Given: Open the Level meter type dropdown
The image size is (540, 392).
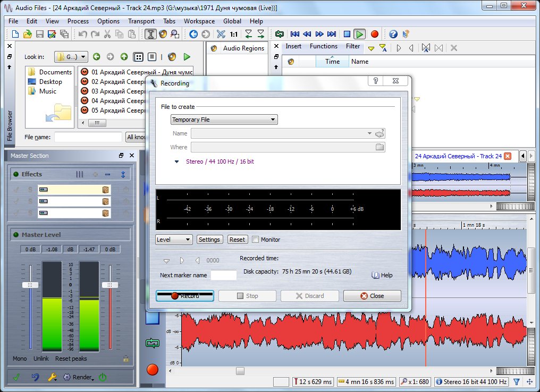Looking at the screenshot, I should tap(174, 240).
